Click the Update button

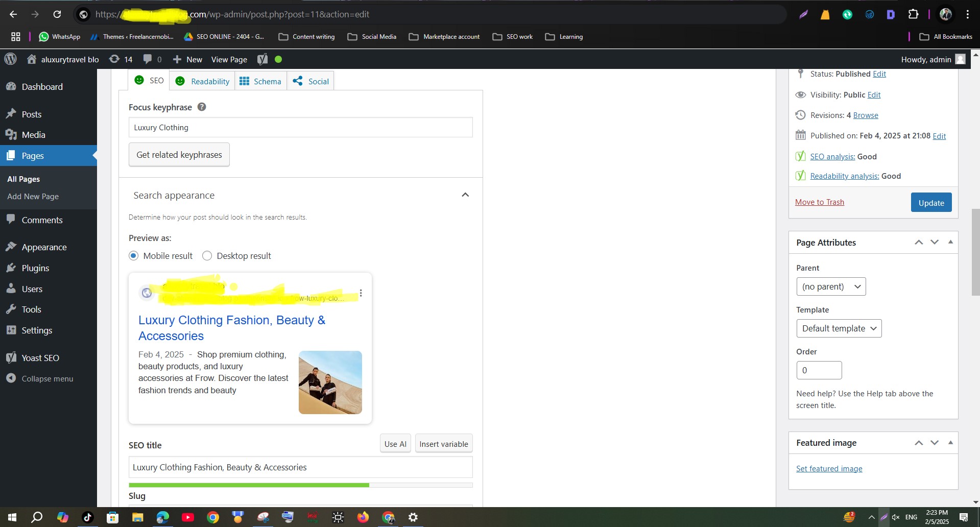(x=931, y=203)
